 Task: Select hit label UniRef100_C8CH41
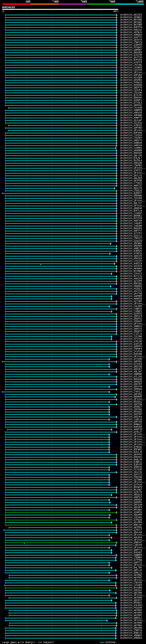point(131,517)
